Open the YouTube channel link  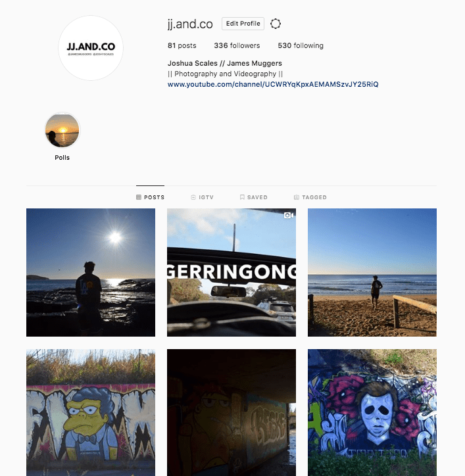click(x=273, y=84)
